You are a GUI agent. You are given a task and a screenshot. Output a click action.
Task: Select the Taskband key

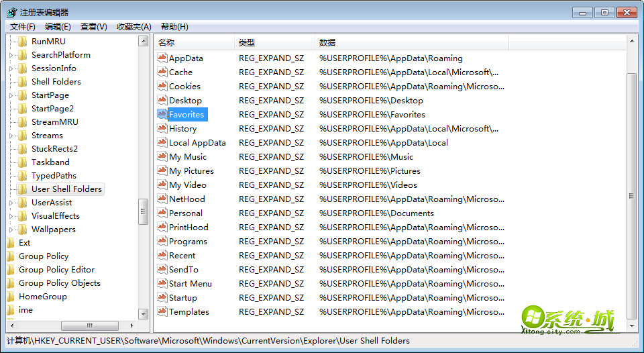coord(50,162)
